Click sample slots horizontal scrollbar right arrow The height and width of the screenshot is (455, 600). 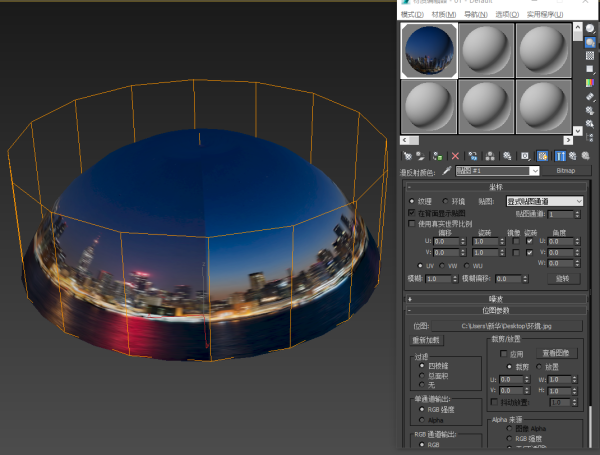[x=568, y=140]
